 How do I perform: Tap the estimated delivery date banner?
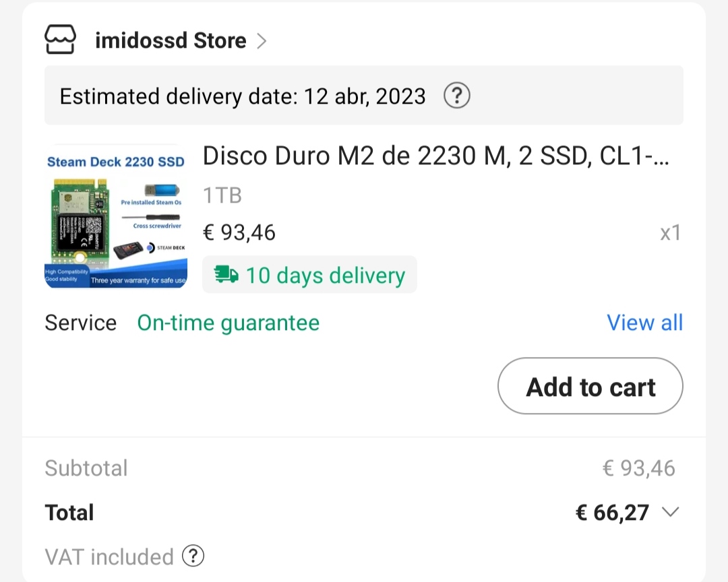click(243, 96)
